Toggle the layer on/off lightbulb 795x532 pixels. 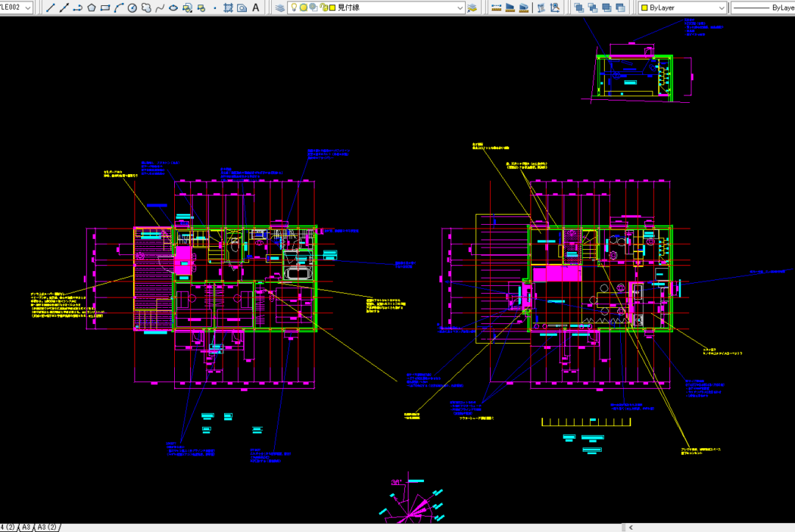point(294,8)
